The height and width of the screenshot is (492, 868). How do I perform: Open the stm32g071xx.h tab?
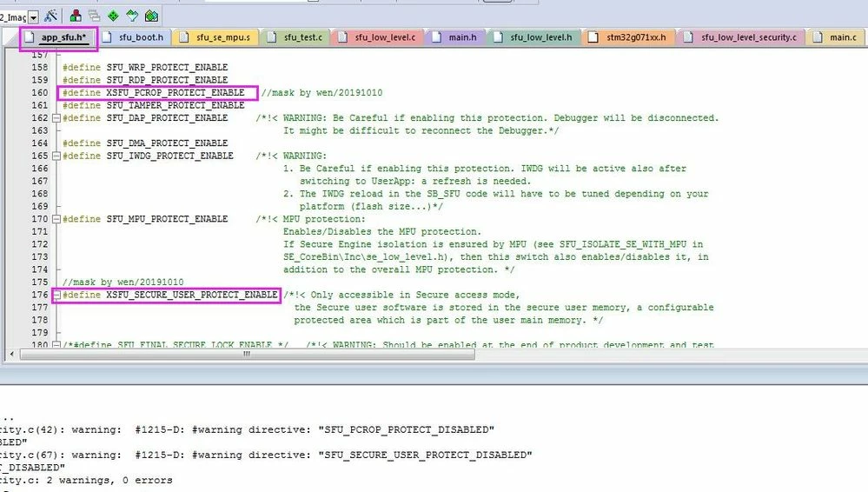pos(629,37)
